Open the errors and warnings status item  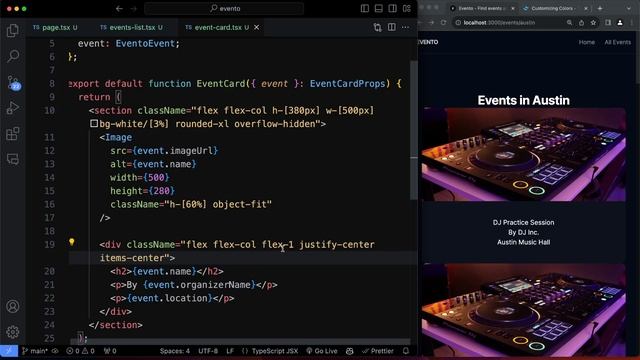[80, 351]
